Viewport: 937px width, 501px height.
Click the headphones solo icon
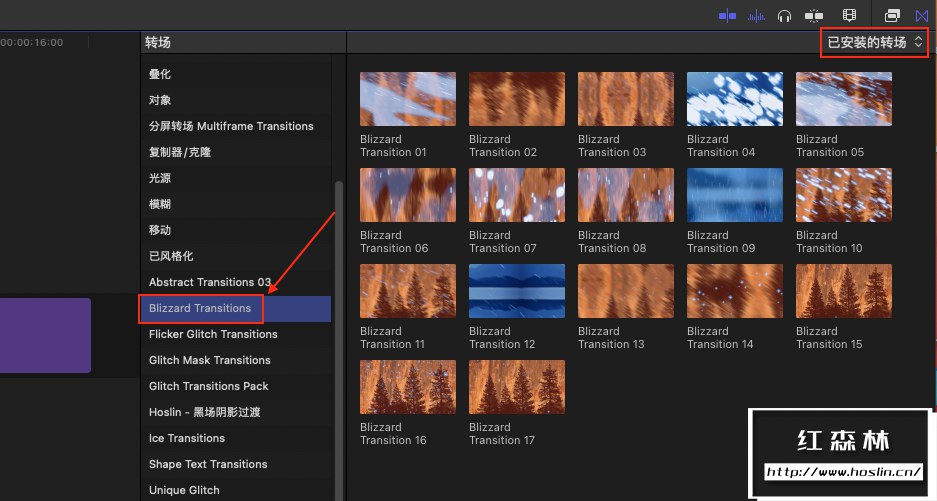[785, 16]
